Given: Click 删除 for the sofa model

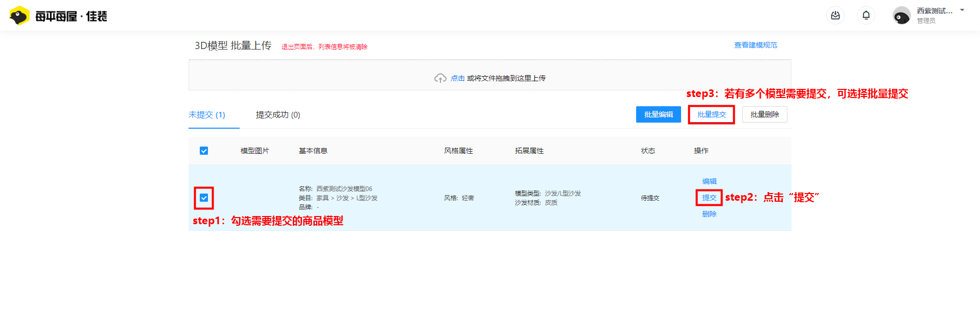Looking at the screenshot, I should click(709, 214).
